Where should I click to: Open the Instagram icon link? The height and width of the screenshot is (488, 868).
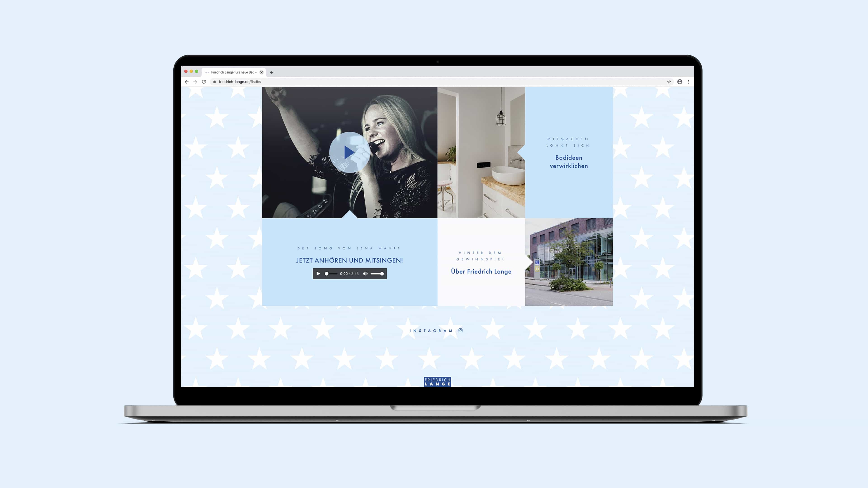click(x=461, y=330)
